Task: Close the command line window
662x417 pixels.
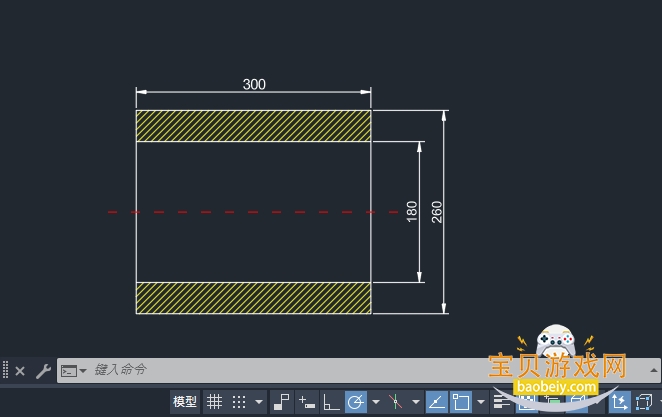Action: [20, 371]
